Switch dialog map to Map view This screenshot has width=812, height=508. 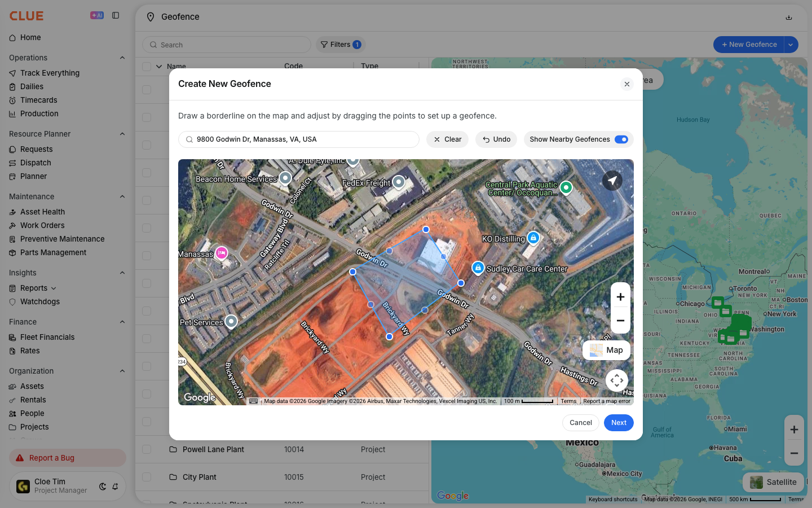(x=606, y=351)
